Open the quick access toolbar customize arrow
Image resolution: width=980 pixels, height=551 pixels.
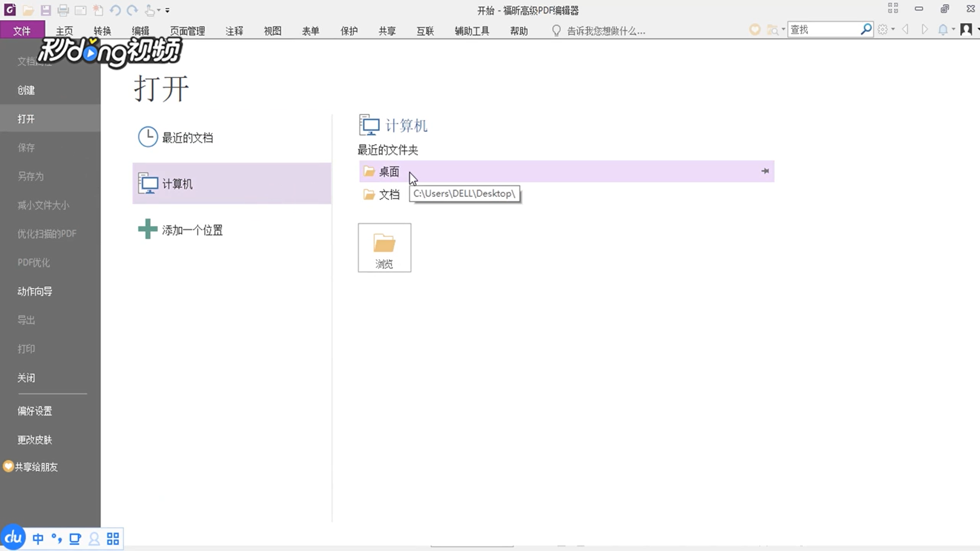tap(167, 10)
